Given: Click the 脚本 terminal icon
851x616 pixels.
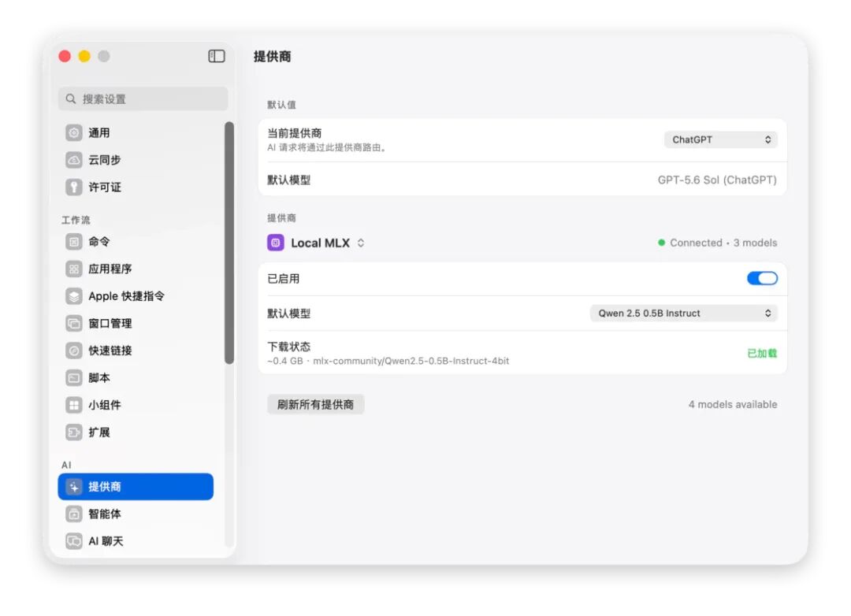Looking at the screenshot, I should point(74,377).
